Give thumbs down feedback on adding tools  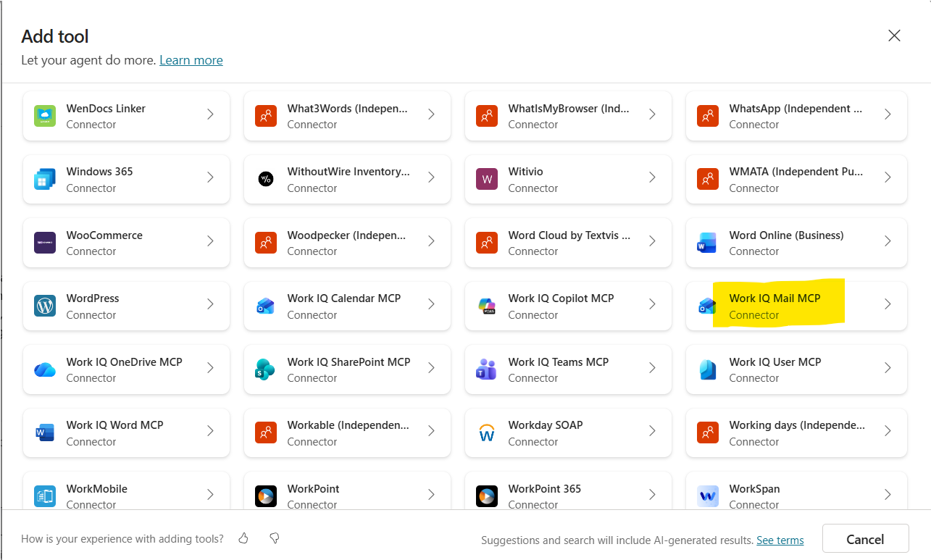(x=275, y=538)
